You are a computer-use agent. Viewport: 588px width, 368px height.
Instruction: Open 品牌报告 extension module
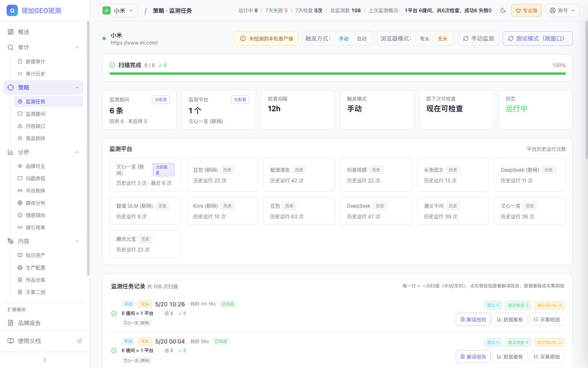[43, 323]
